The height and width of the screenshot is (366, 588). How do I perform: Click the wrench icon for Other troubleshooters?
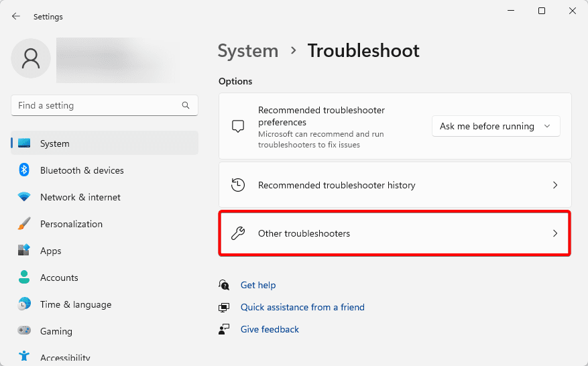click(x=238, y=233)
